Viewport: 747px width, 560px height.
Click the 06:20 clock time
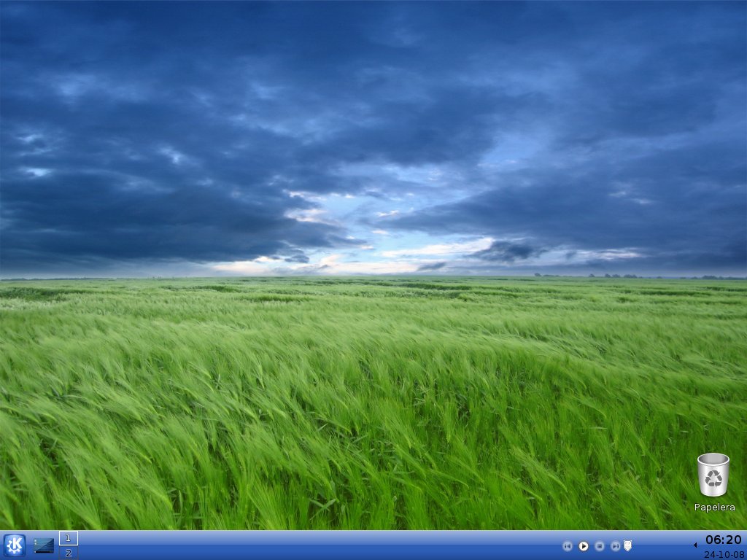(x=723, y=540)
